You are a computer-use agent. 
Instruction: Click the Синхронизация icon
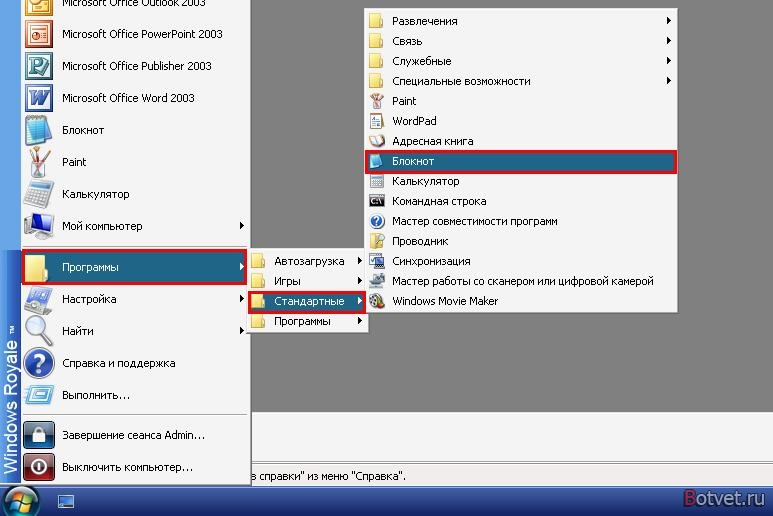377,261
